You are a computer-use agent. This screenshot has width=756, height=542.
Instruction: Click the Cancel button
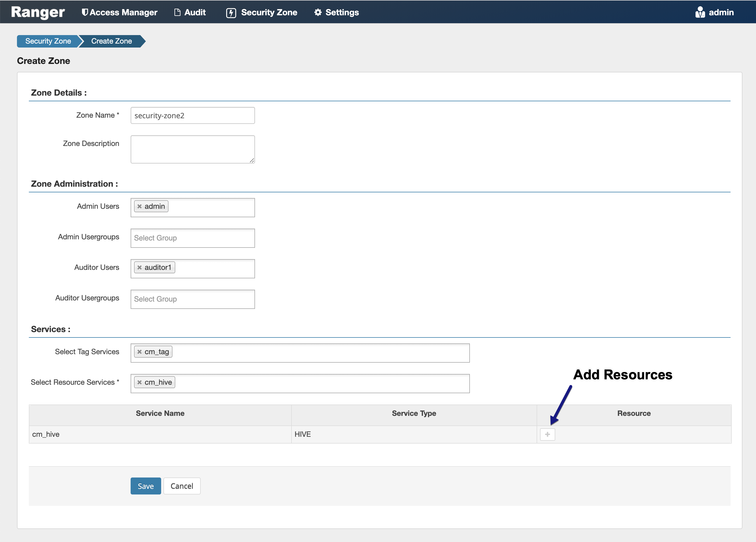182,486
